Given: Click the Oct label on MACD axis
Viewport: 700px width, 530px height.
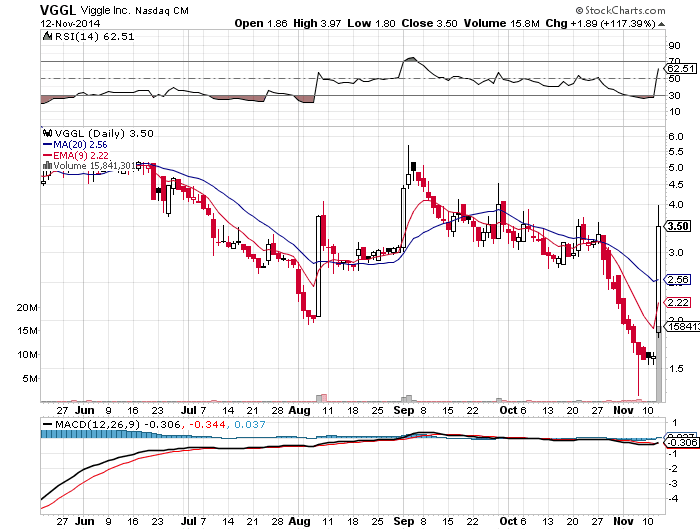Looking at the screenshot, I should coord(508,522).
